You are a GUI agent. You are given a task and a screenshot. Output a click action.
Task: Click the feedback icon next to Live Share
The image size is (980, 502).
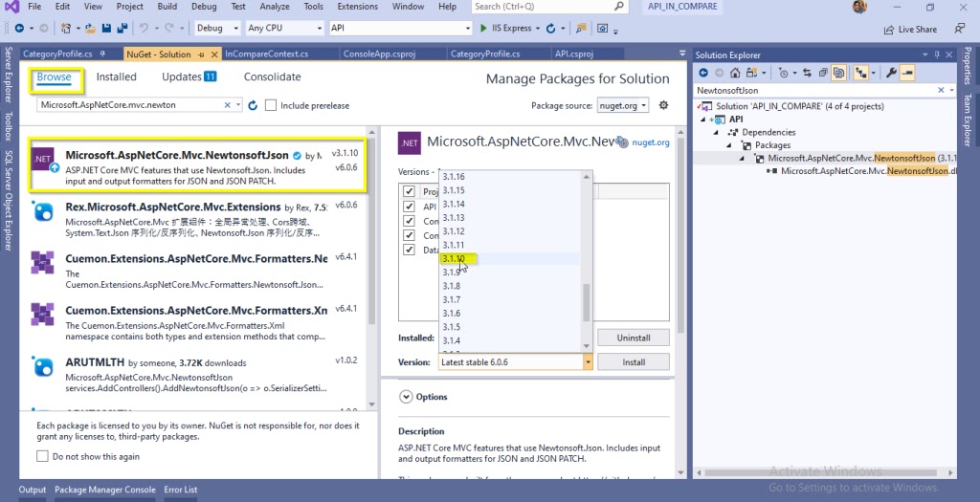point(959,28)
